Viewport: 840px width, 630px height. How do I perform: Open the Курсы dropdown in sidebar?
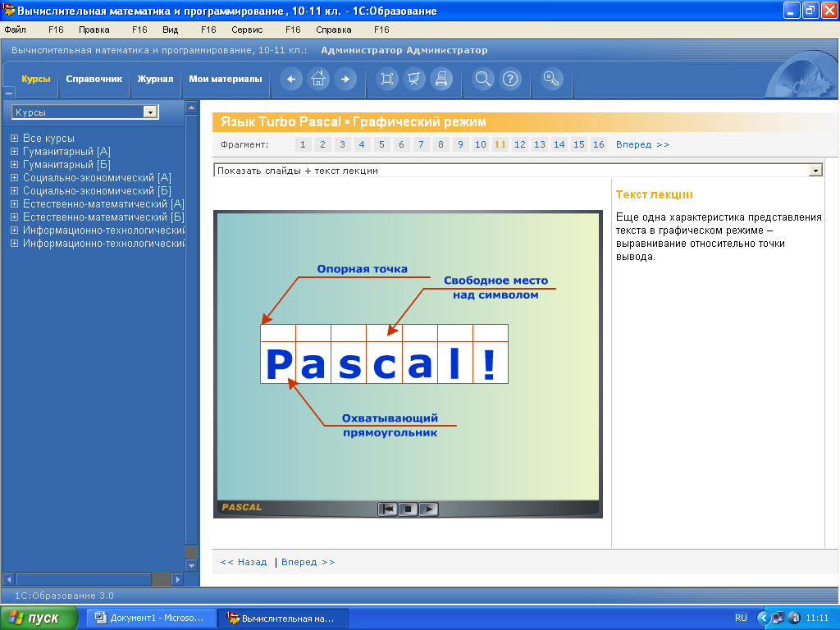[x=151, y=112]
